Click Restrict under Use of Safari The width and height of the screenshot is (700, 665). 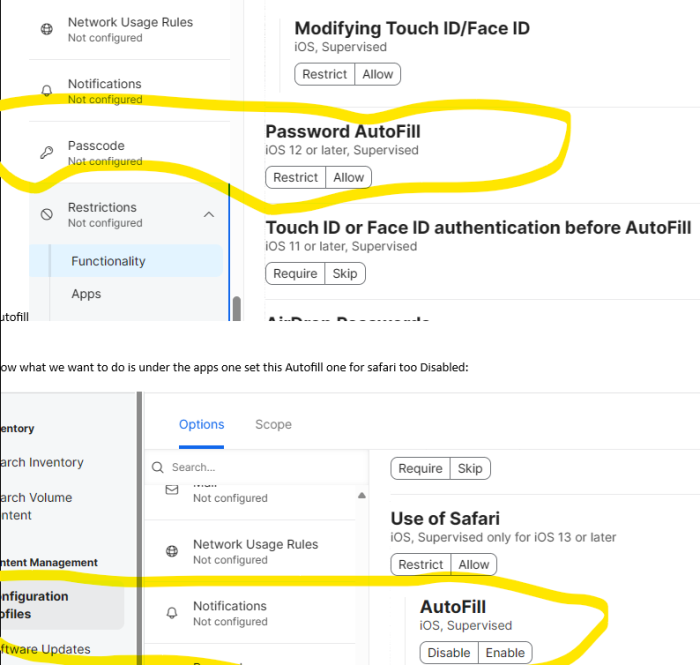point(421,565)
